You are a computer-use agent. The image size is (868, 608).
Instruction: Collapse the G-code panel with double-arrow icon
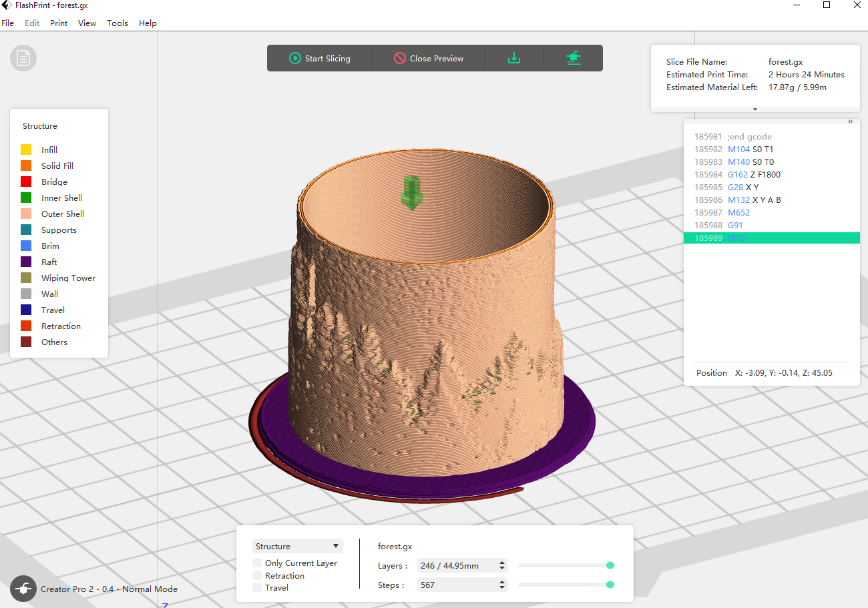tap(851, 122)
